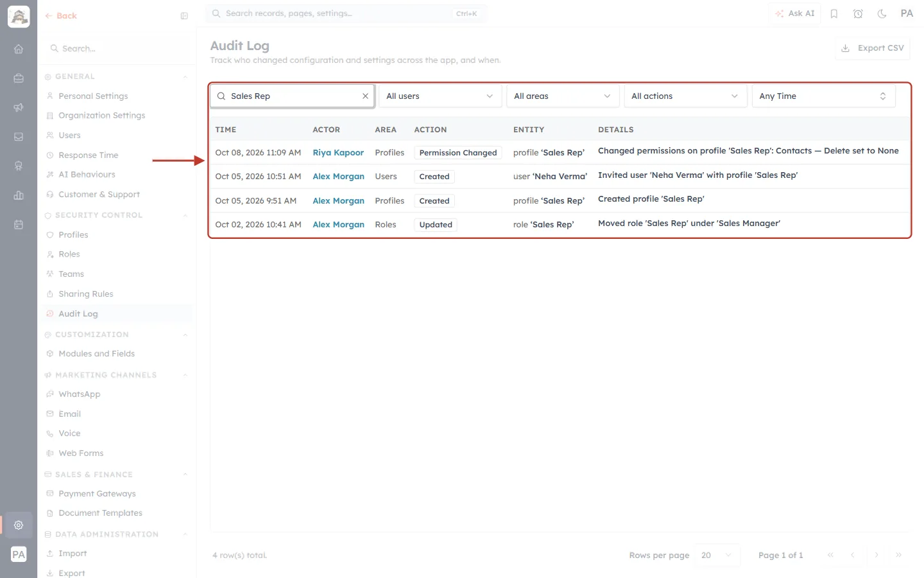
Task: Click Alex Morgan in Neha Verma row
Action: tap(338, 177)
